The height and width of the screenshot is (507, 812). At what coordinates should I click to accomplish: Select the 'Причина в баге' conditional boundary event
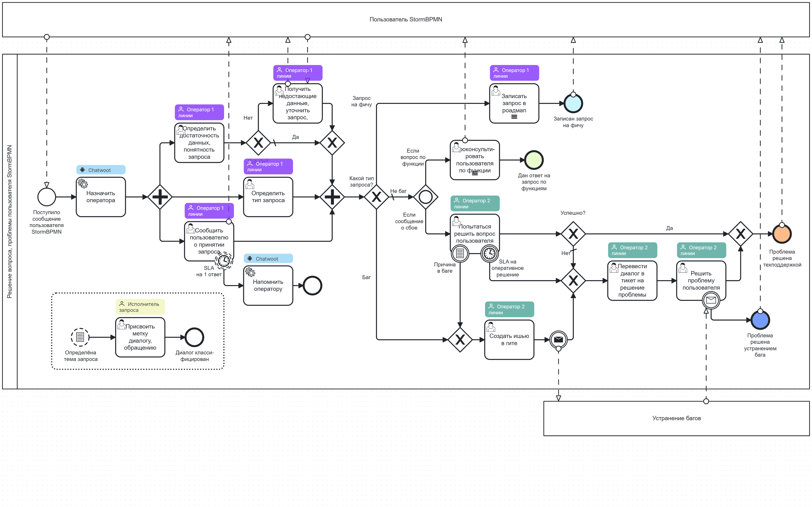click(x=460, y=253)
